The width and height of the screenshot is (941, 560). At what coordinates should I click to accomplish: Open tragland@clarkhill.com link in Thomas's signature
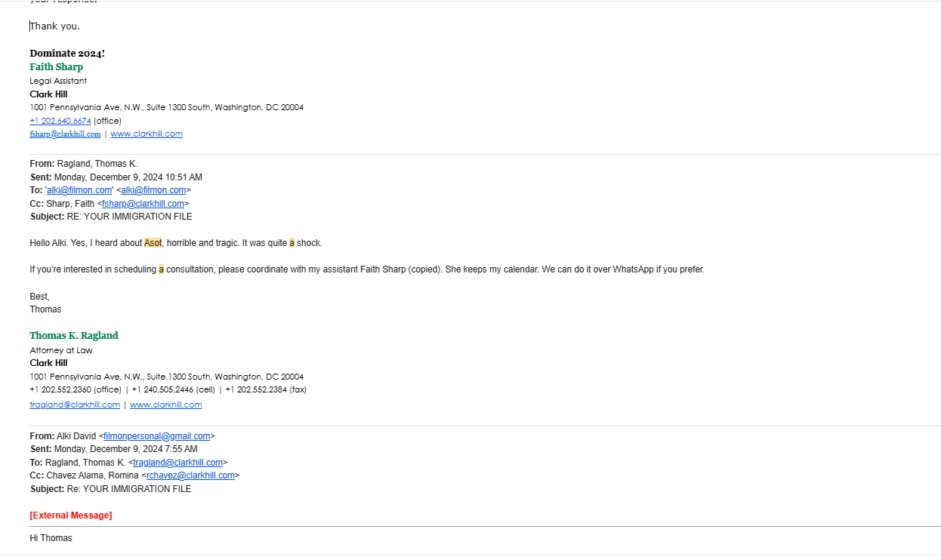coord(75,405)
